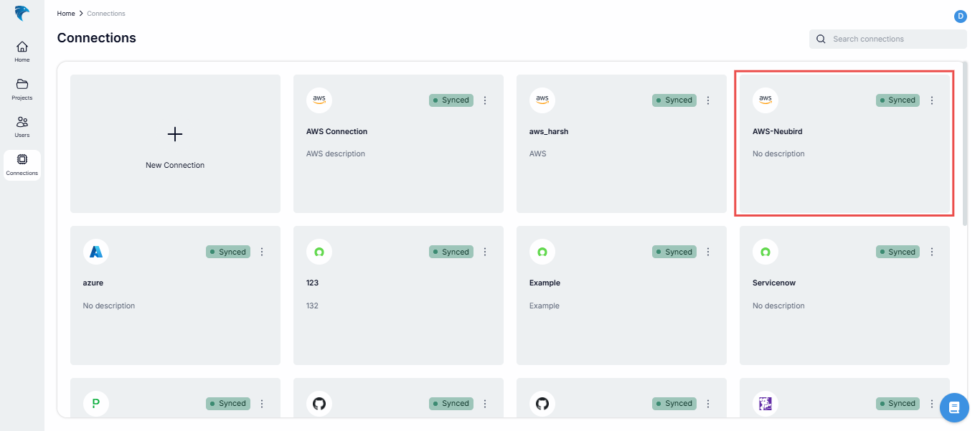This screenshot has height=431, width=980.
Task: Open the chat help bubble icon
Action: [x=953, y=407]
